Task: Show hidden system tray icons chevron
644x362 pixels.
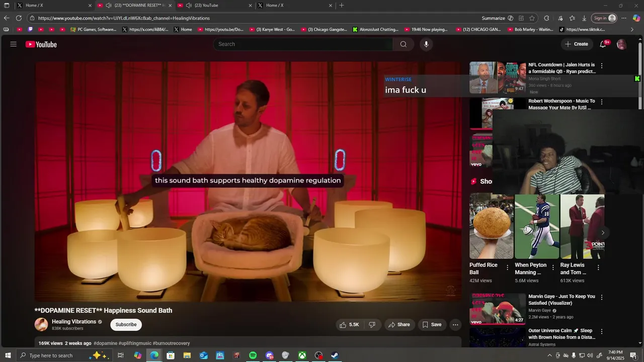Action: [549, 355]
